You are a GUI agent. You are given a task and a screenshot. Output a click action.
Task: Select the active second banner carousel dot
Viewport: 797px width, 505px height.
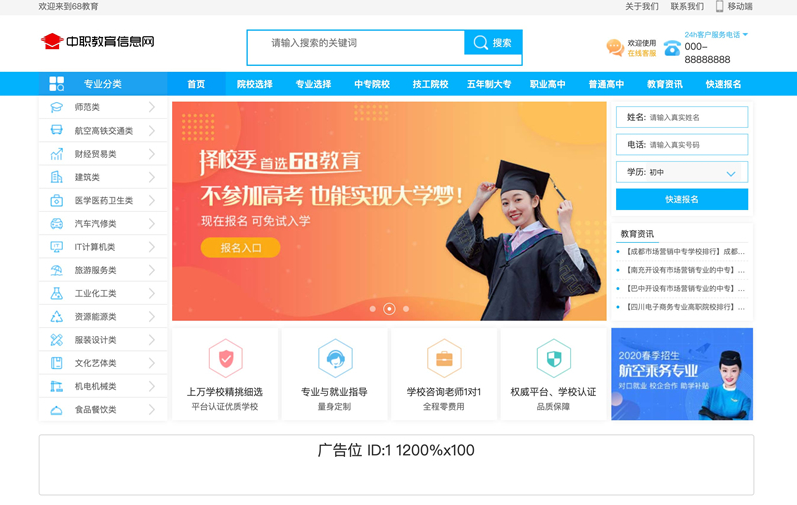tap(389, 308)
